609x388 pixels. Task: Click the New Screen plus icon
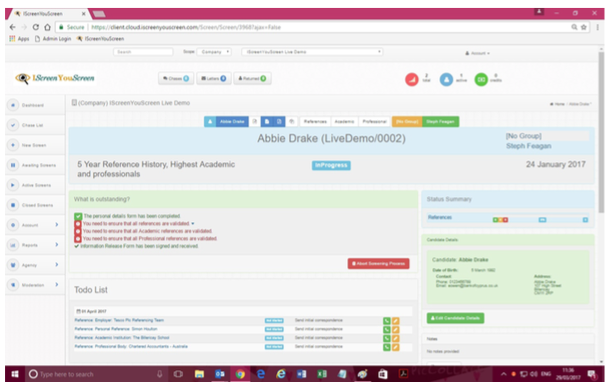click(x=13, y=145)
